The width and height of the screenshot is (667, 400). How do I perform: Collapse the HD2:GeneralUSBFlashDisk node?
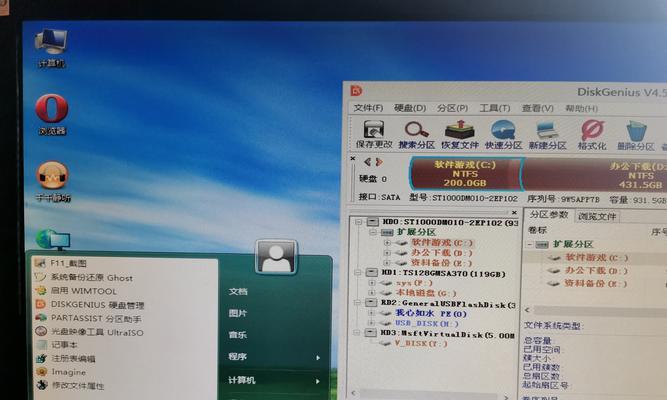coord(357,303)
